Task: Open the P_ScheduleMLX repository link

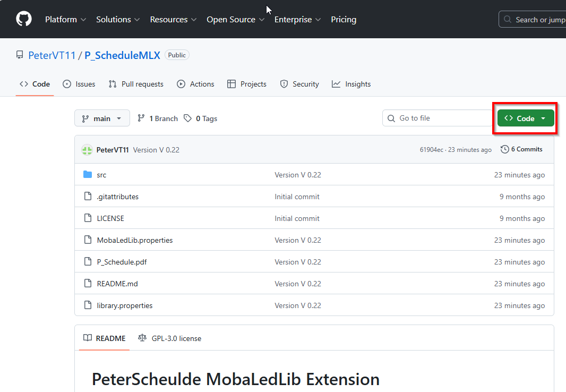Action: [122, 55]
